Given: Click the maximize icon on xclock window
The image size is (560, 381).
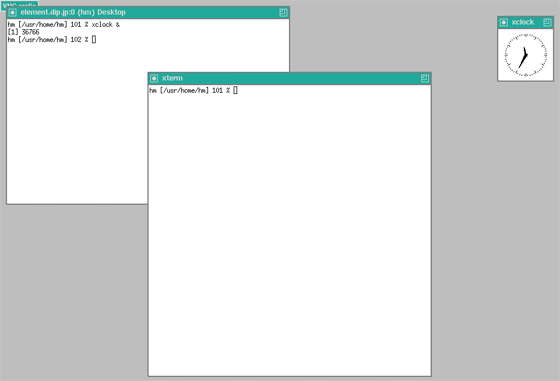Looking at the screenshot, I should pyautogui.click(x=547, y=22).
